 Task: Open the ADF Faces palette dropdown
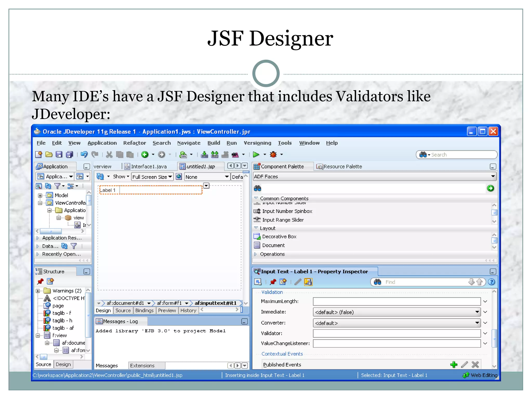(x=375, y=177)
